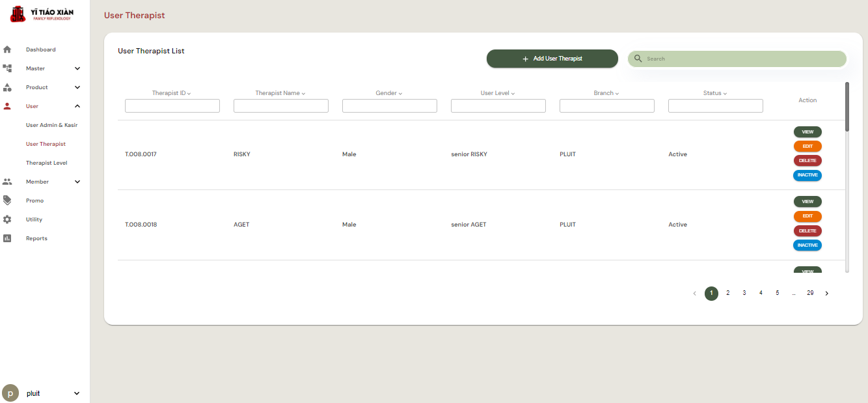This screenshot has width=868, height=403.
Task: Collapse the User menu chevron
Action: tap(77, 106)
